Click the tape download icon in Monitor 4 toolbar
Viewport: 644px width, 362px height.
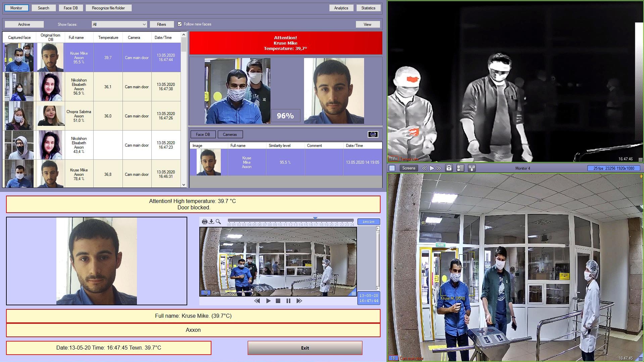click(472, 168)
